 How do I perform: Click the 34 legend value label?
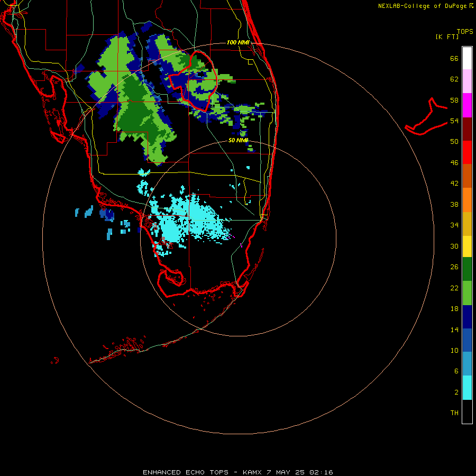point(454,225)
